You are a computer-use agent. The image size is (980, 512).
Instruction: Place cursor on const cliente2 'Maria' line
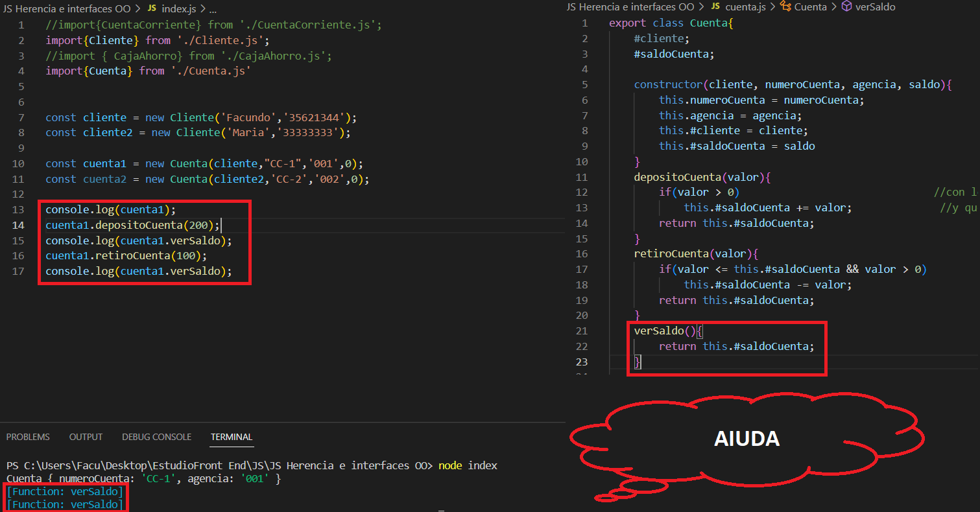pos(198,133)
